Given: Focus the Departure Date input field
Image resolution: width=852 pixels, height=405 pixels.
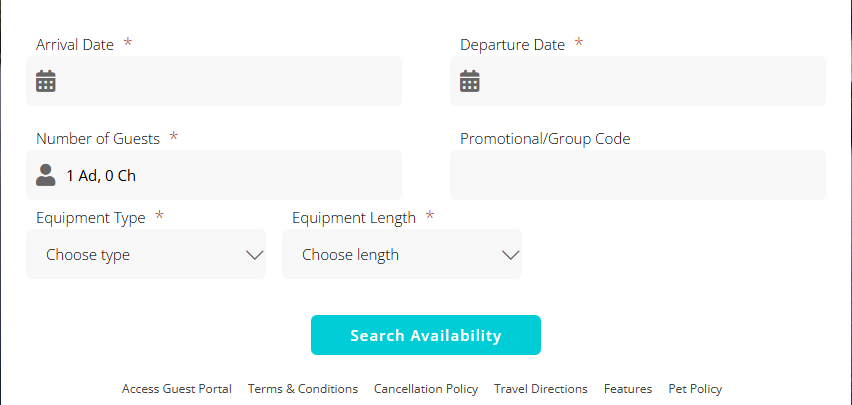Looking at the screenshot, I should coord(652,81).
